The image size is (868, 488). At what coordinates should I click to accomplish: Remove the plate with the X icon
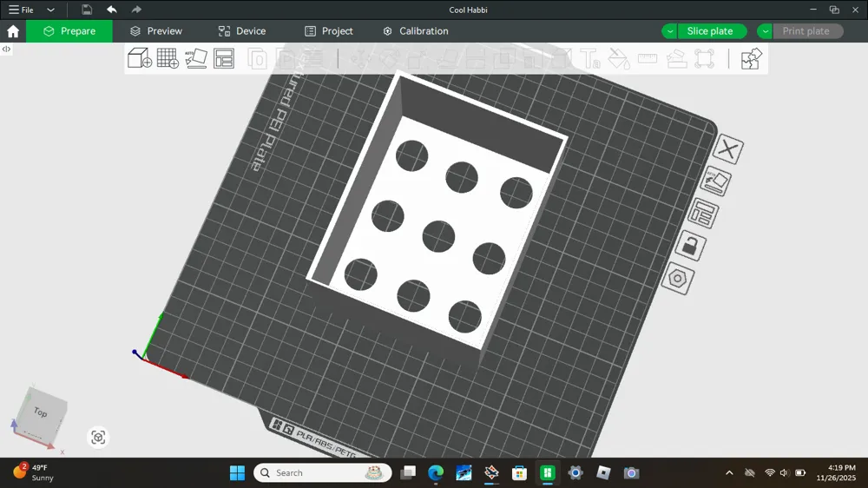[x=728, y=149]
